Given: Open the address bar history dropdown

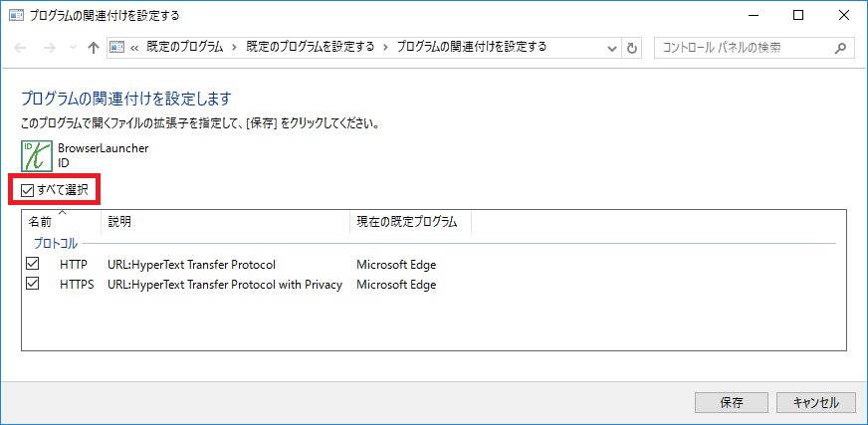Looking at the screenshot, I should pos(612,48).
